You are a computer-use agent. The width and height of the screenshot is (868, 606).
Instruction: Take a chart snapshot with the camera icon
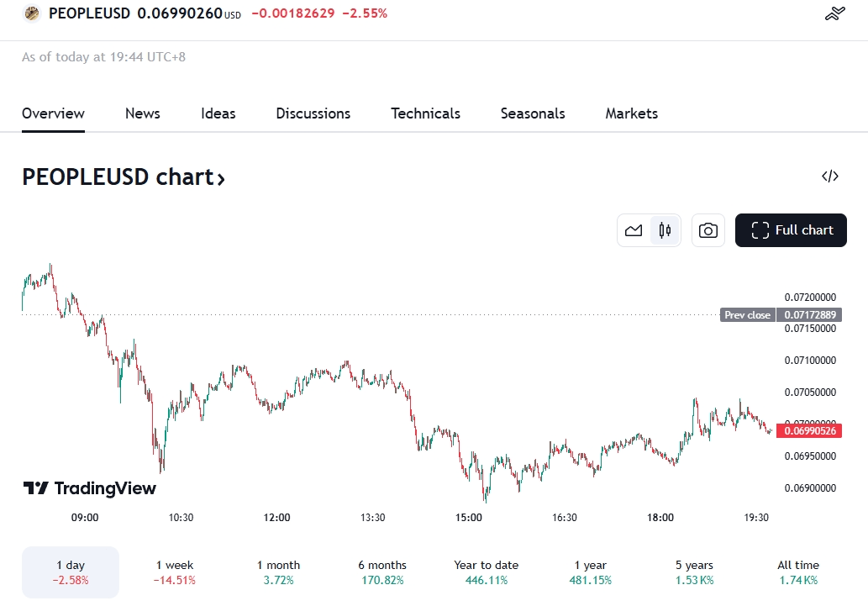point(708,229)
